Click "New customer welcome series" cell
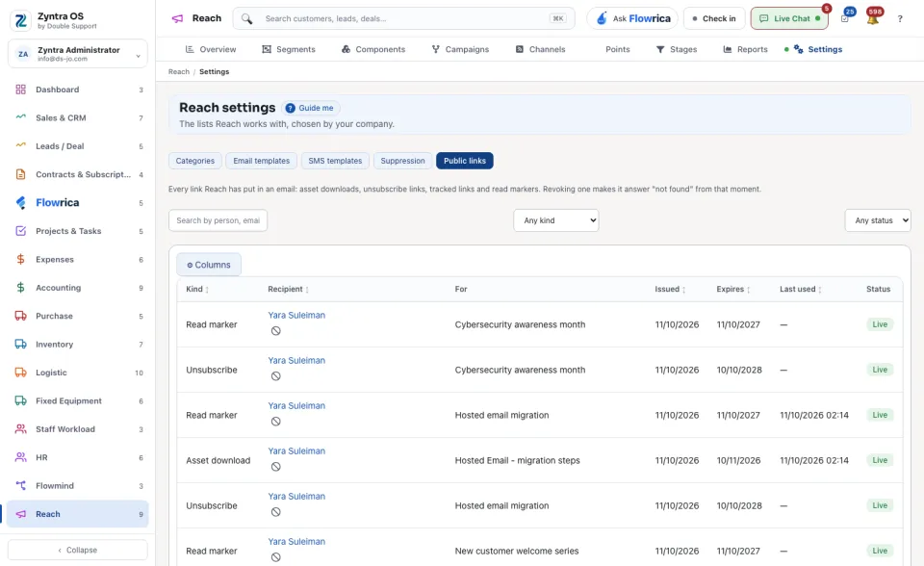This screenshot has height=566, width=924. pyautogui.click(x=517, y=552)
